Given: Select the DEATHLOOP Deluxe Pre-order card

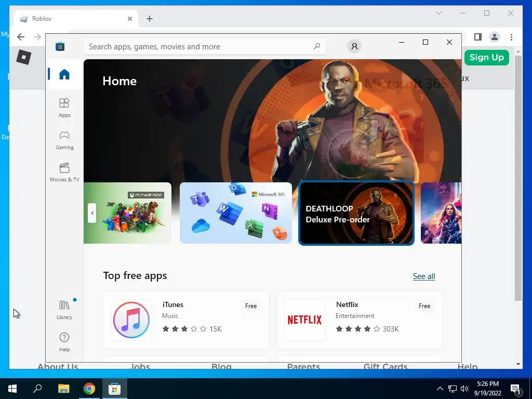Looking at the screenshot, I should (356, 212).
